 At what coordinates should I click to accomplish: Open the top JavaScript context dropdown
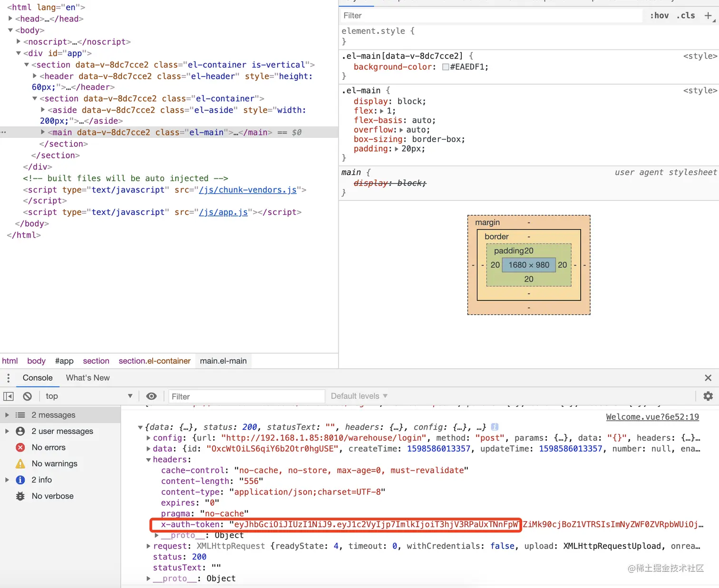coord(88,396)
